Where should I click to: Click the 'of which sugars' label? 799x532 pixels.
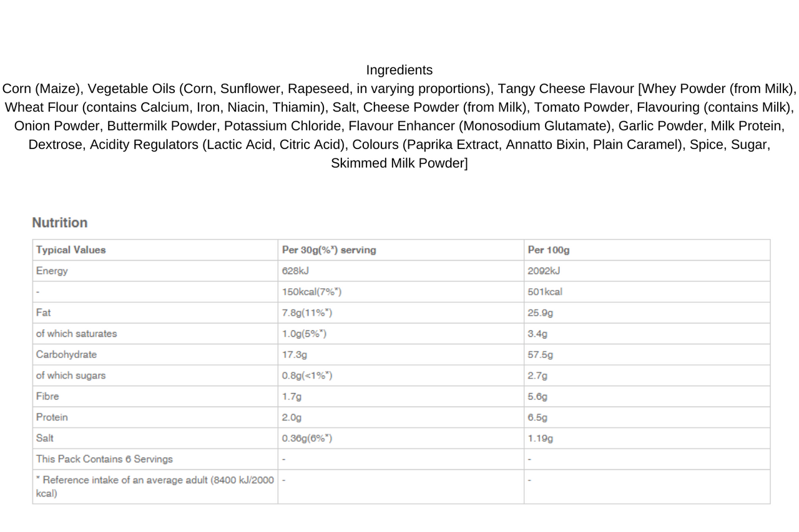pyautogui.click(x=71, y=375)
